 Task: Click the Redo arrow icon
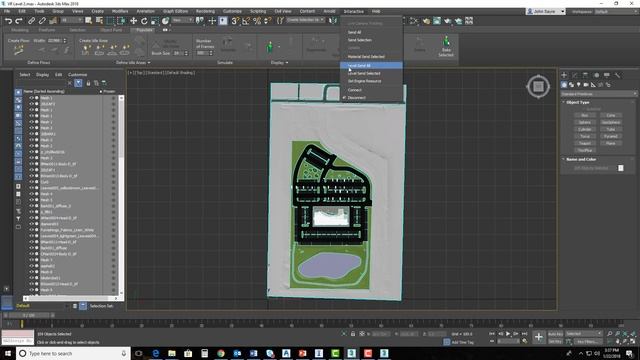click(18, 21)
